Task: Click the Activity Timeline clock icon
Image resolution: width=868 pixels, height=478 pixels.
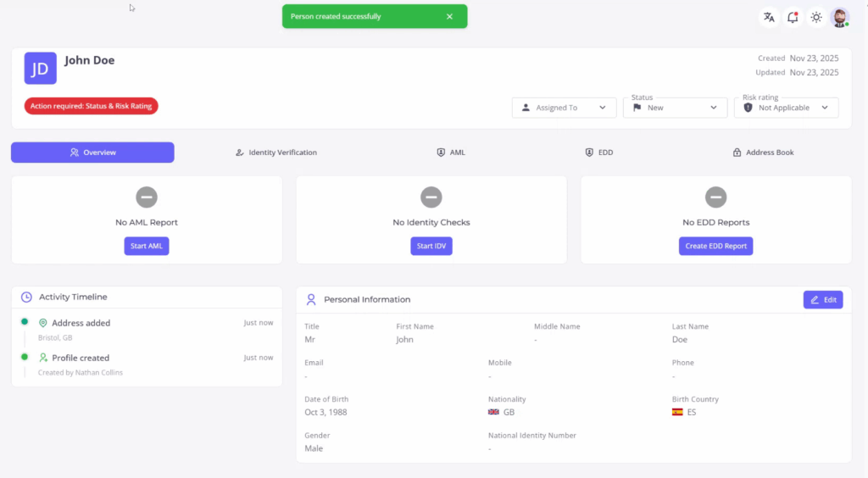Action: 27,297
